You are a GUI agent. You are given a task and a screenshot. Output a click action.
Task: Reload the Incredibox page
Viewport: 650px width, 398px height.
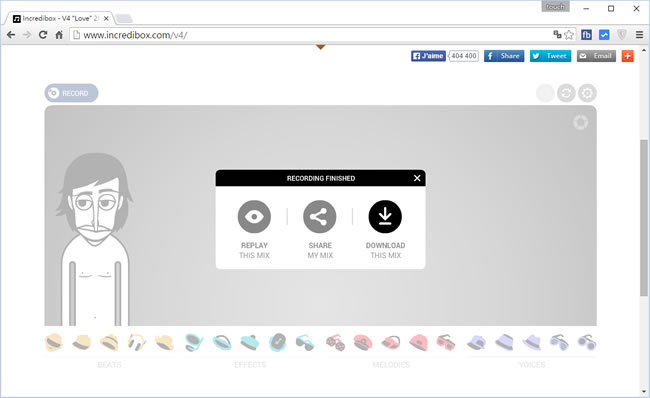pos(43,35)
